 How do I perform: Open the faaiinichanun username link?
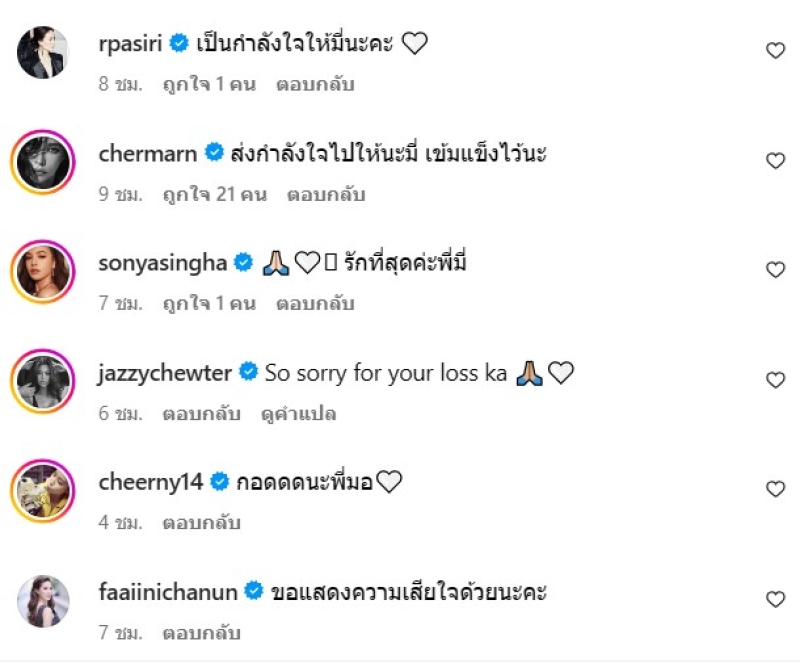tap(168, 592)
